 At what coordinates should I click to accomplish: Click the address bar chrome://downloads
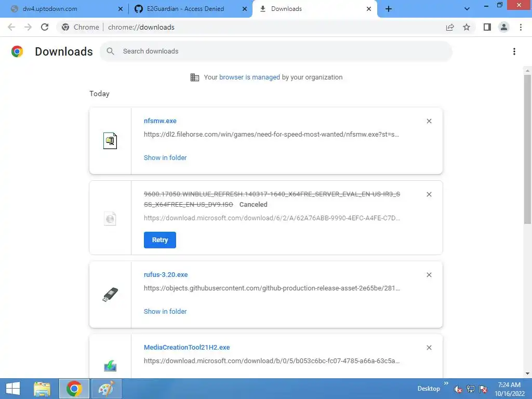click(x=141, y=27)
